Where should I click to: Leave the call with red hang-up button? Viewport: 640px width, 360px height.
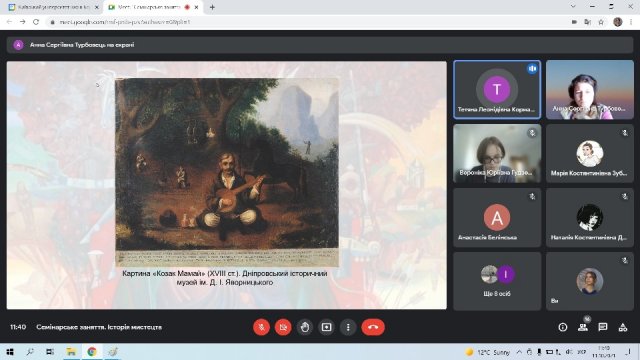[x=373, y=327]
